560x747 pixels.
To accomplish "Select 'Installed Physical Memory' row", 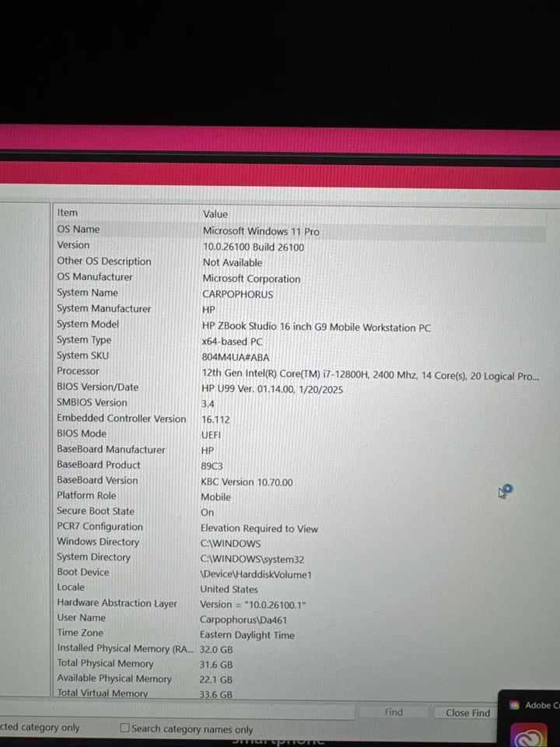I will tap(125, 648).
